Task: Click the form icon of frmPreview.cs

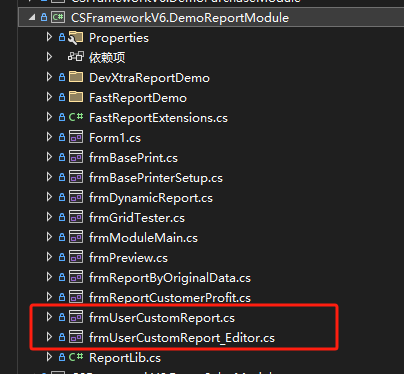Action: click(76, 257)
